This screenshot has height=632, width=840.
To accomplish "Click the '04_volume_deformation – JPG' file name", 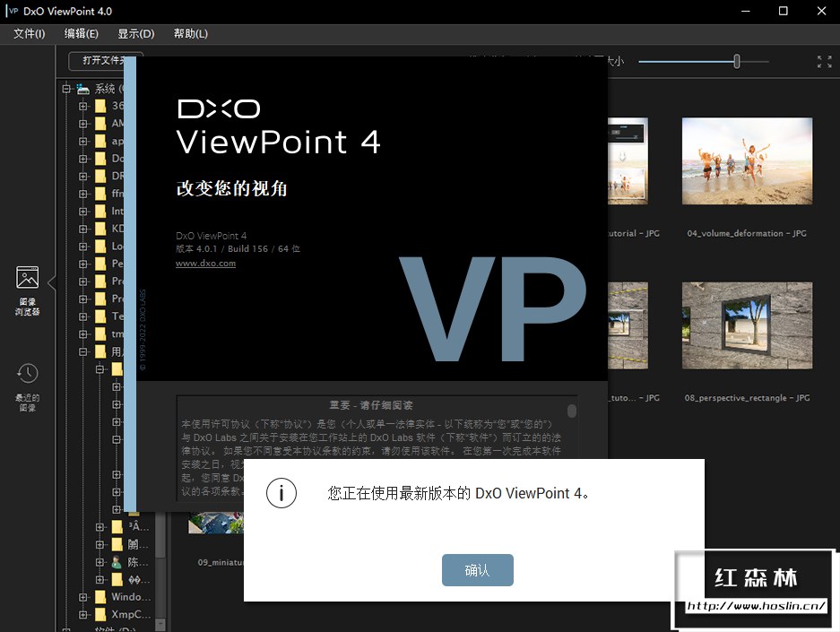I will (x=747, y=233).
